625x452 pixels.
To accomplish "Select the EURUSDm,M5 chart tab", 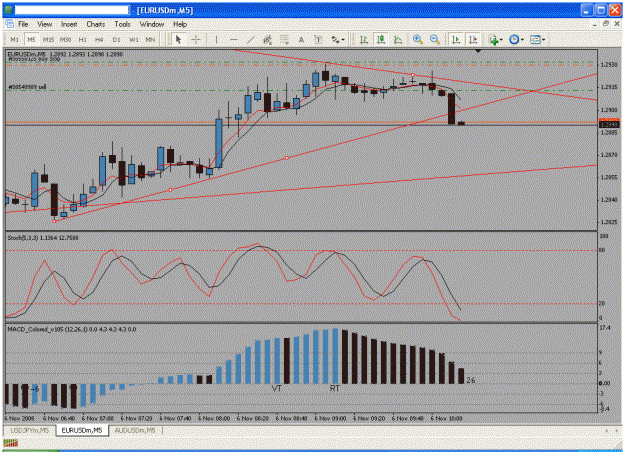I will point(82,430).
